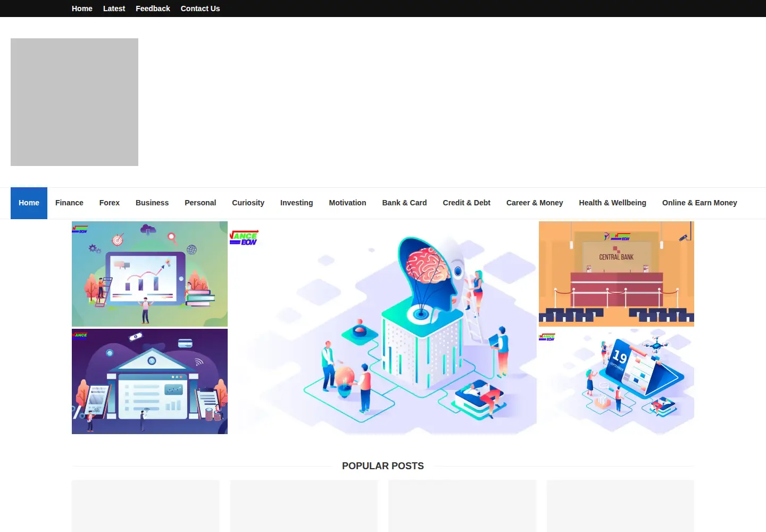Click the gray site logo placeholder
This screenshot has width=766, height=532.
[74, 102]
